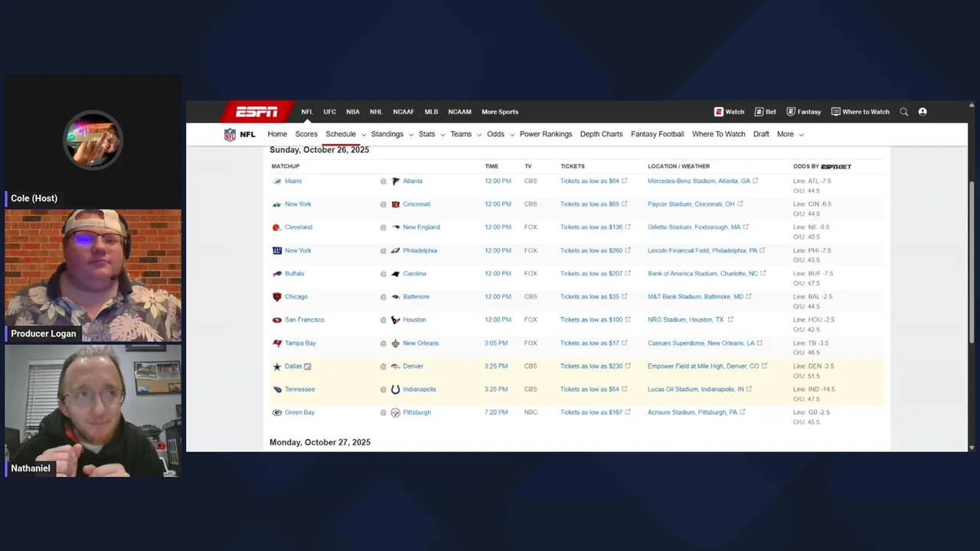Select the NBA item in top bar

click(353, 112)
